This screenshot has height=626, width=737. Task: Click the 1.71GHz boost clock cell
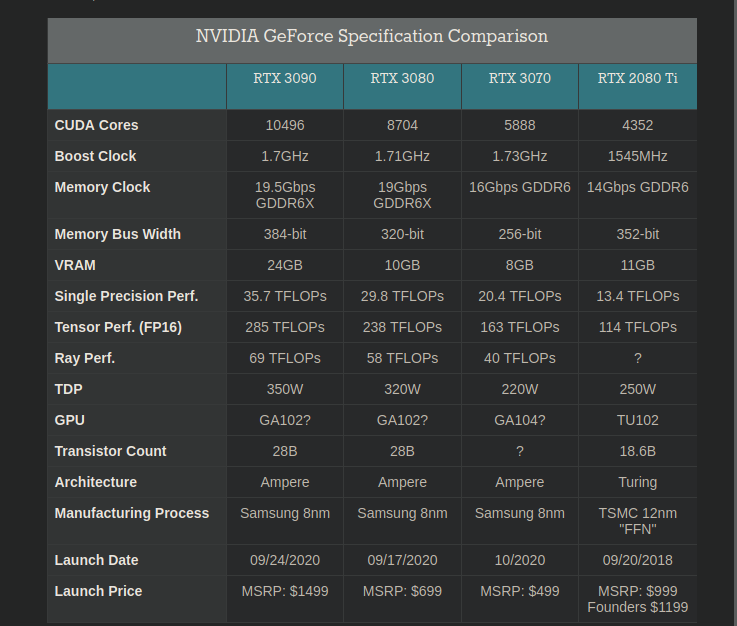coord(402,156)
